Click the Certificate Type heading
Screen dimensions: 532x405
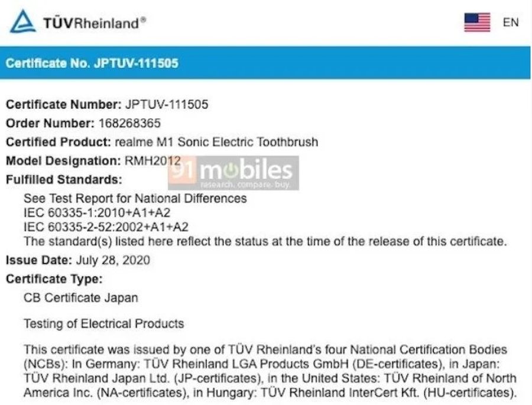(x=54, y=278)
